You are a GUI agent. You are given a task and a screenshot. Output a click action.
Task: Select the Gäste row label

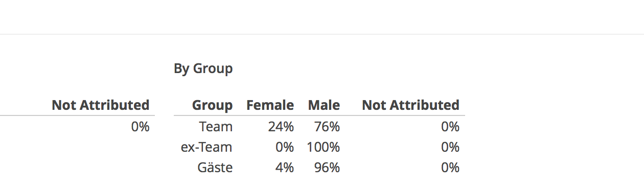pos(215,168)
